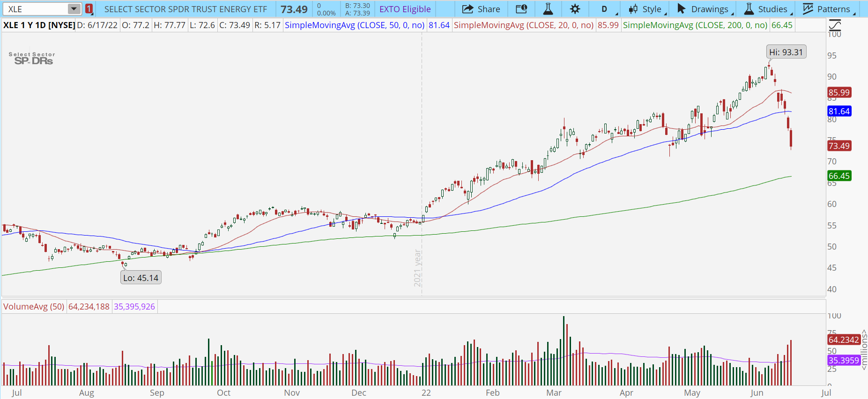Open the Studies menu
The height and width of the screenshot is (399, 868).
pyautogui.click(x=767, y=9)
